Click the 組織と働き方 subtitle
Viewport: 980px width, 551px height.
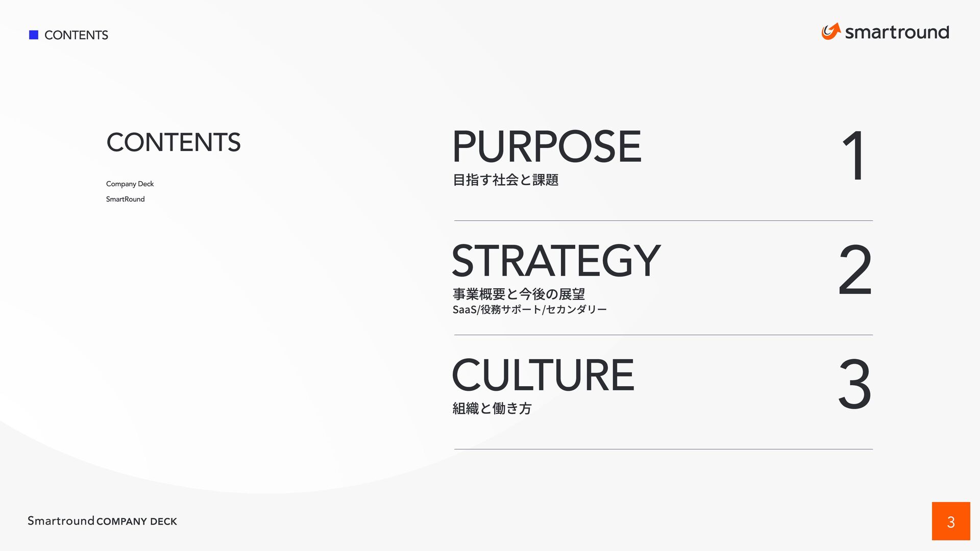click(492, 408)
